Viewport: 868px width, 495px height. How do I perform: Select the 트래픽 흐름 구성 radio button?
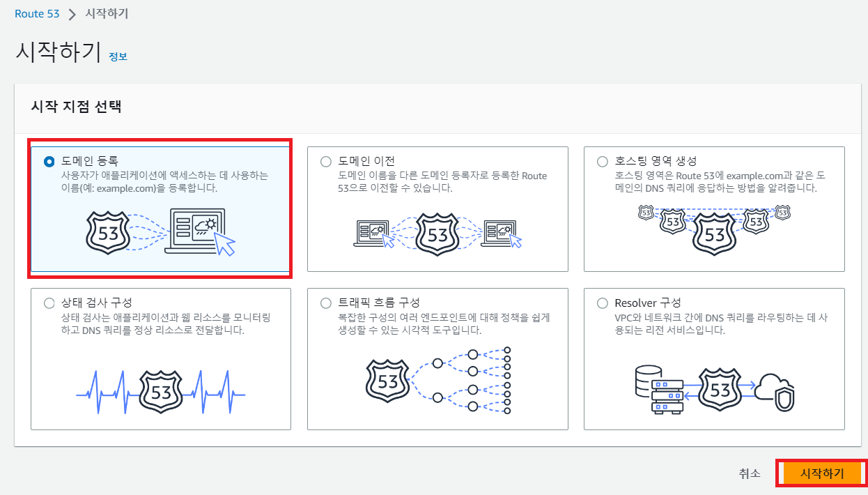[x=326, y=303]
